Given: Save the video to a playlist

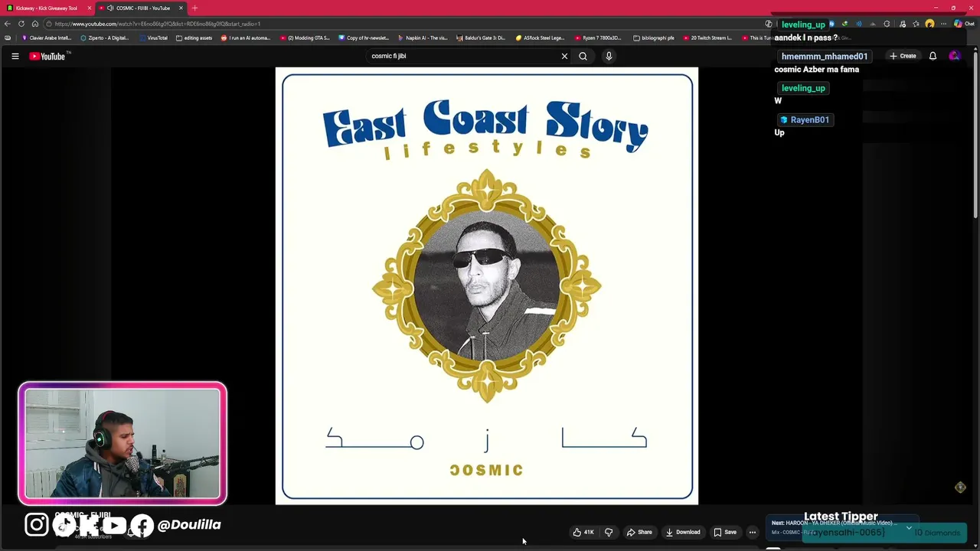Looking at the screenshot, I should 725,532.
